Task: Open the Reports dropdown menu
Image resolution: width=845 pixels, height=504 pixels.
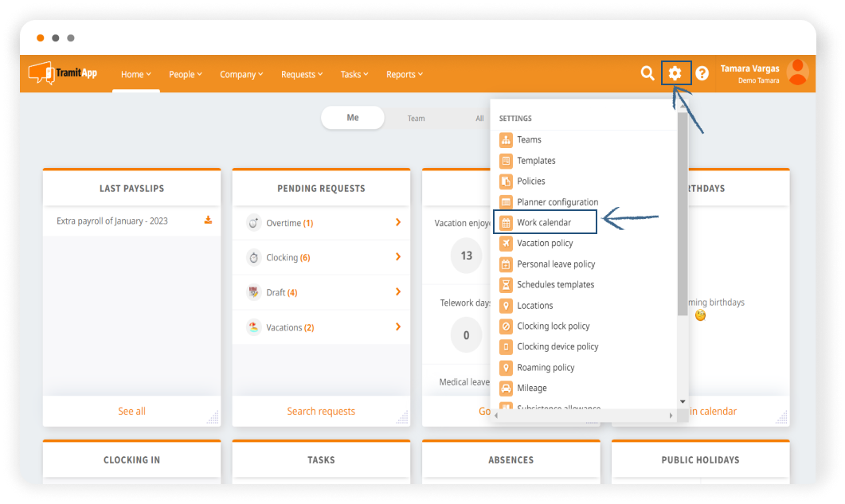Action: (404, 75)
